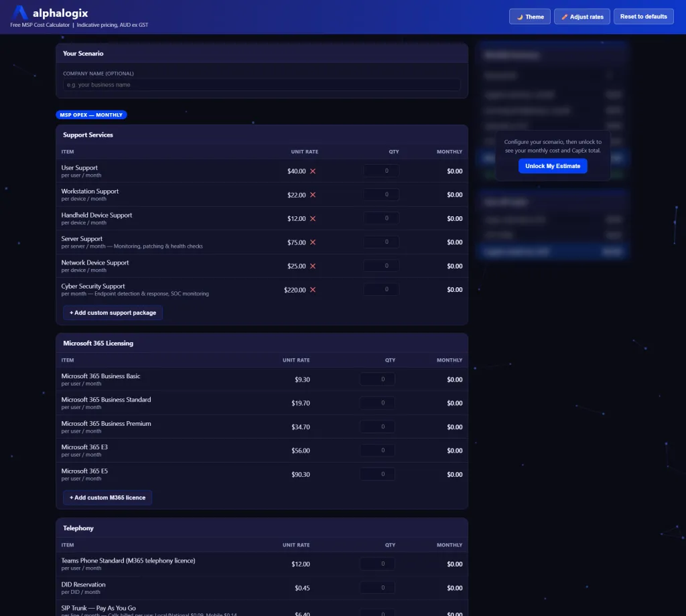This screenshot has height=616, width=686.
Task: Click the MSP OPEX — MONTHLY badge
Action: coord(91,115)
